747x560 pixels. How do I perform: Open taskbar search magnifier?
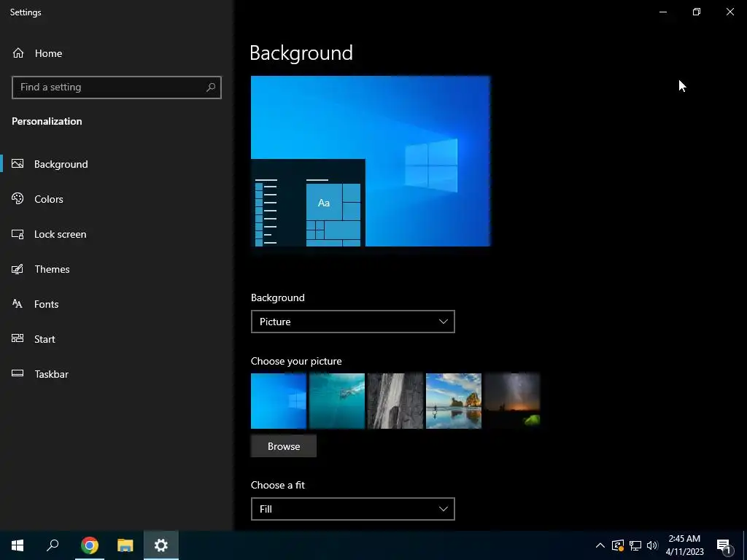[53, 545]
